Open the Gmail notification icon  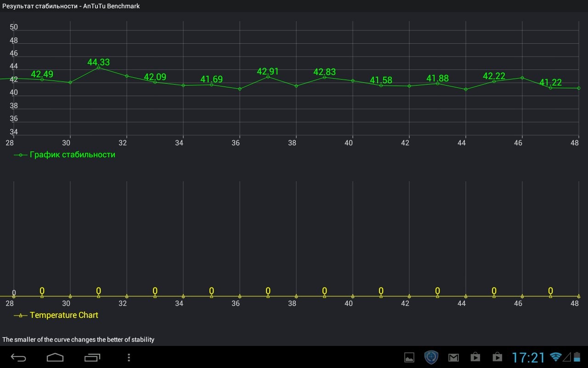[x=453, y=357]
